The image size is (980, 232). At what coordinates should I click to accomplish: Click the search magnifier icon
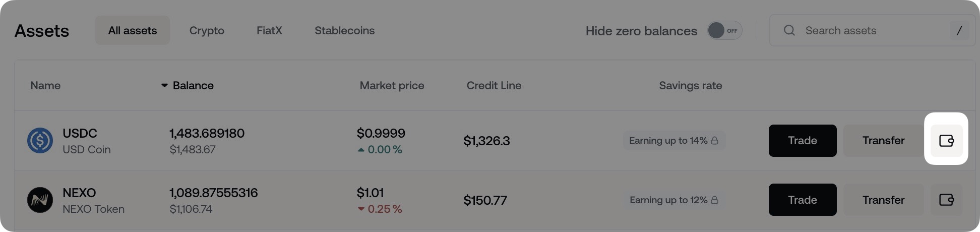point(789,31)
